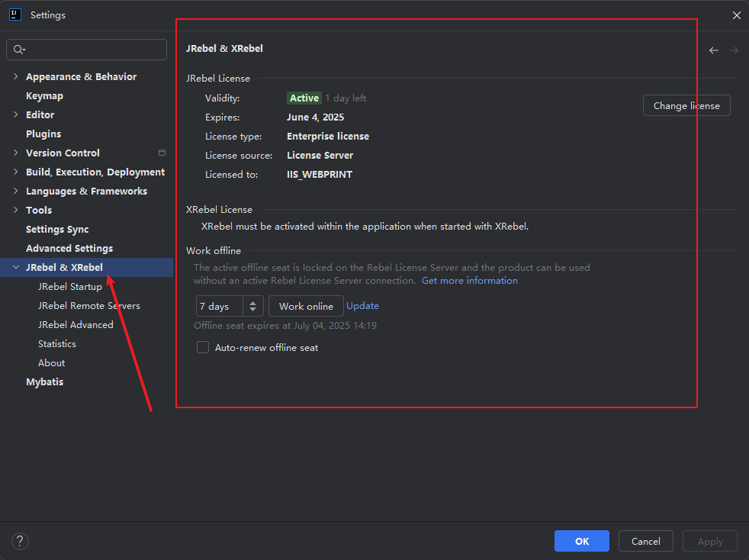This screenshot has height=560, width=749.
Task: Expand the Tools section
Action: coord(16,211)
